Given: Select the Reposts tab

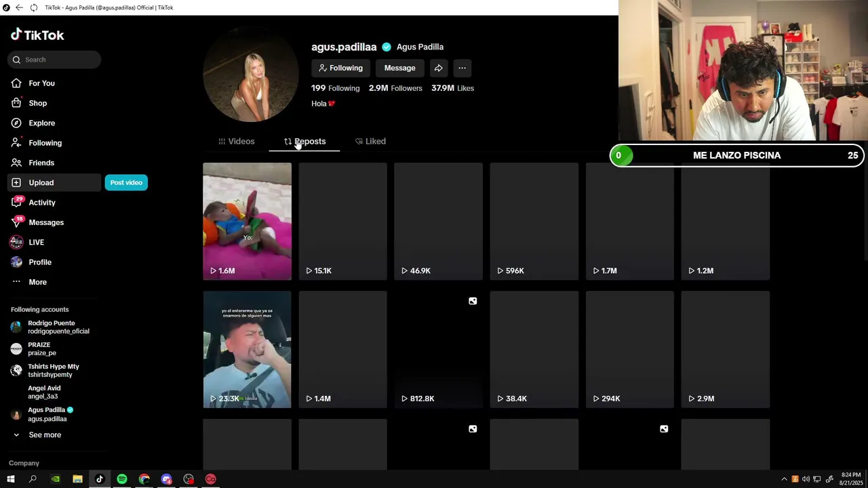Looking at the screenshot, I should coord(304,141).
